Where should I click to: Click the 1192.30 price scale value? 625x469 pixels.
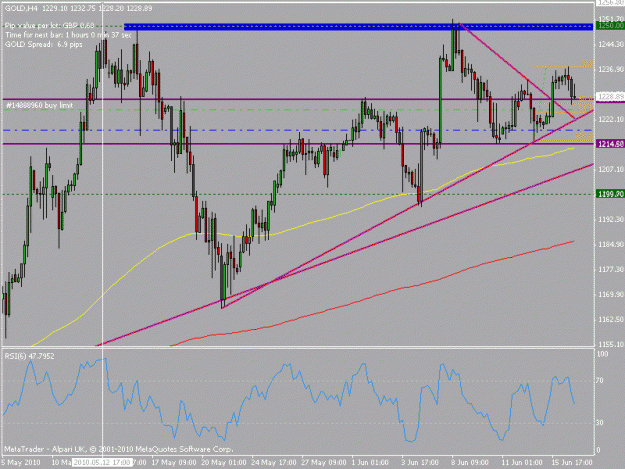(611, 219)
